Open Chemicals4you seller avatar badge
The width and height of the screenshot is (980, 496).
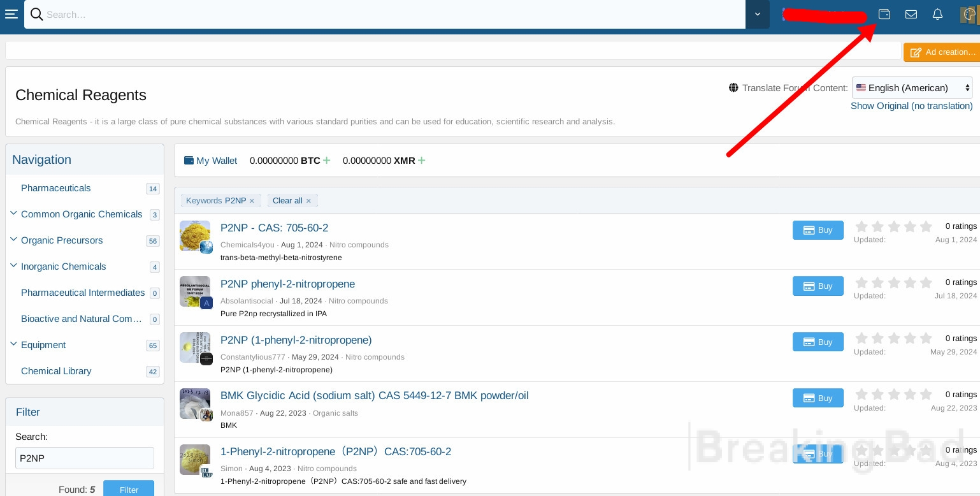tap(206, 247)
